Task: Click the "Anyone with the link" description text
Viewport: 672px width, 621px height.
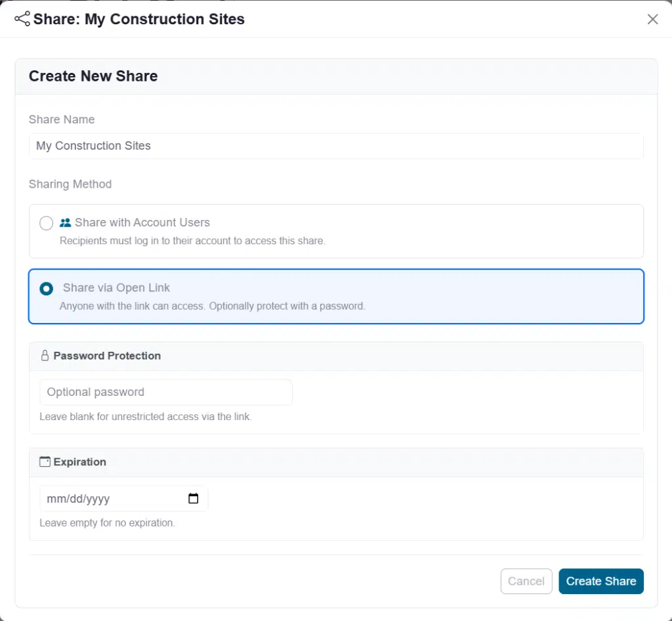Action: click(x=212, y=306)
